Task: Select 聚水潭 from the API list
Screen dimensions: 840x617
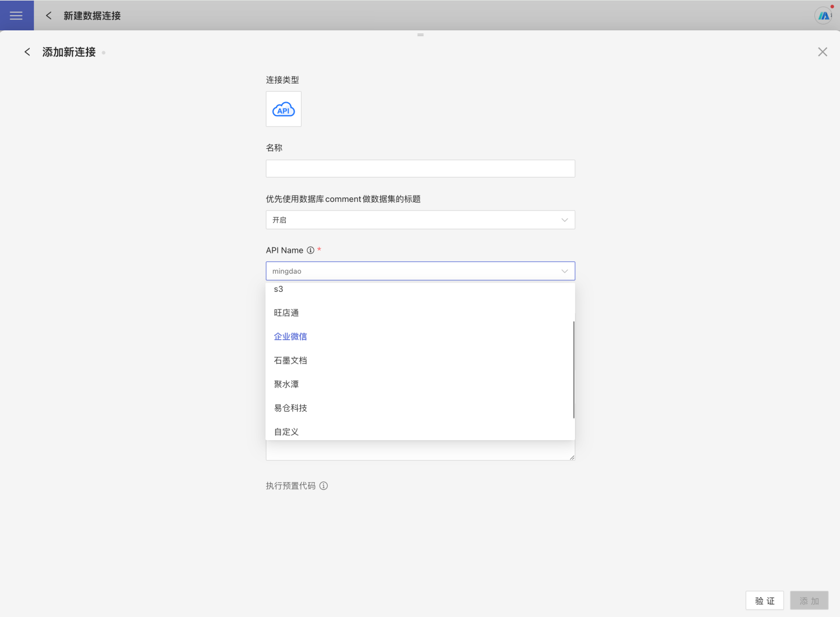Action: pyautogui.click(x=286, y=384)
